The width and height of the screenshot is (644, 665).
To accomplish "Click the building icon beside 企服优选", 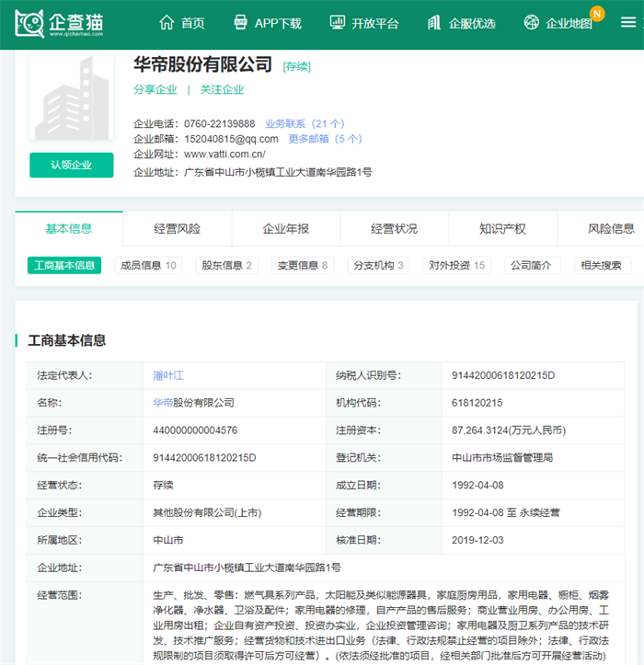I will point(434,22).
